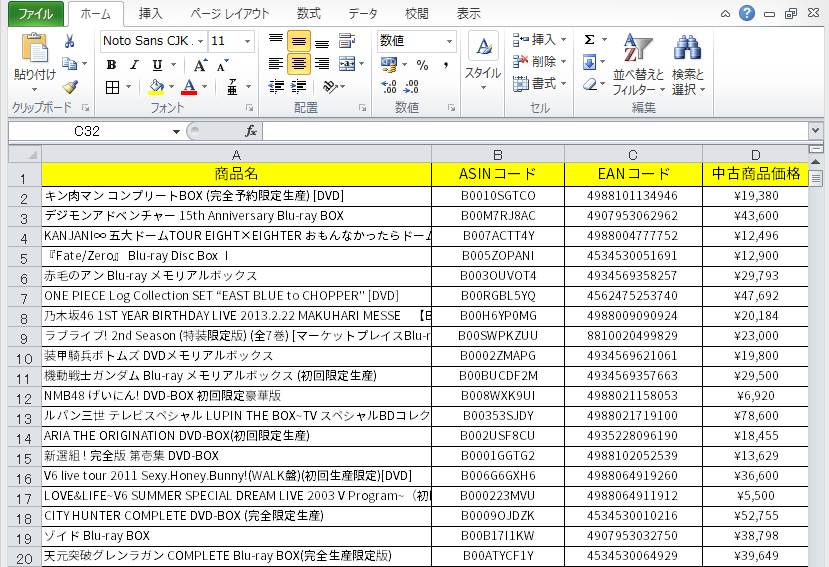Click the 書式 format button
The image size is (829, 567).
539,84
